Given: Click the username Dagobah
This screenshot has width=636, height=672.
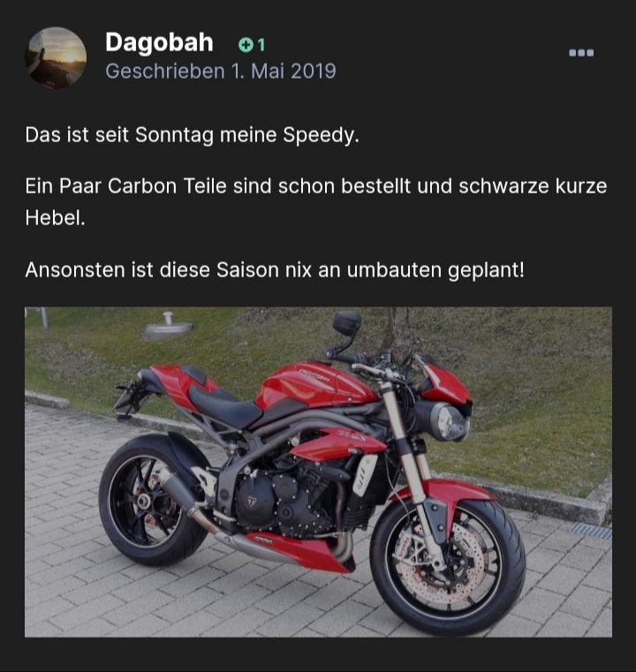Looking at the screenshot, I should [159, 42].
